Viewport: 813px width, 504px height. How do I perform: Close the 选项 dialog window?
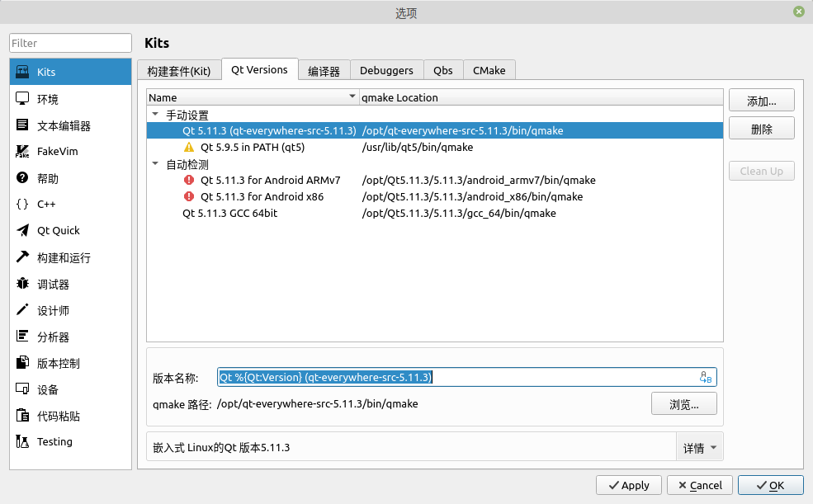click(x=799, y=12)
